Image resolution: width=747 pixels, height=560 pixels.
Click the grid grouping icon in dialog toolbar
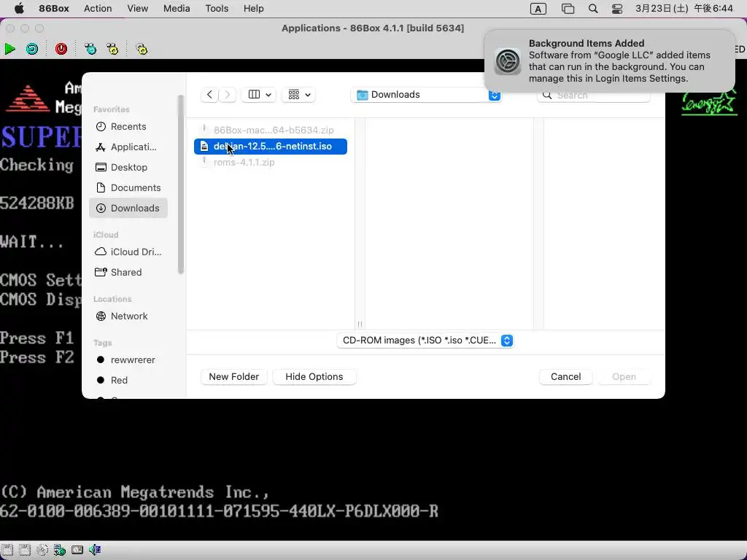294,94
